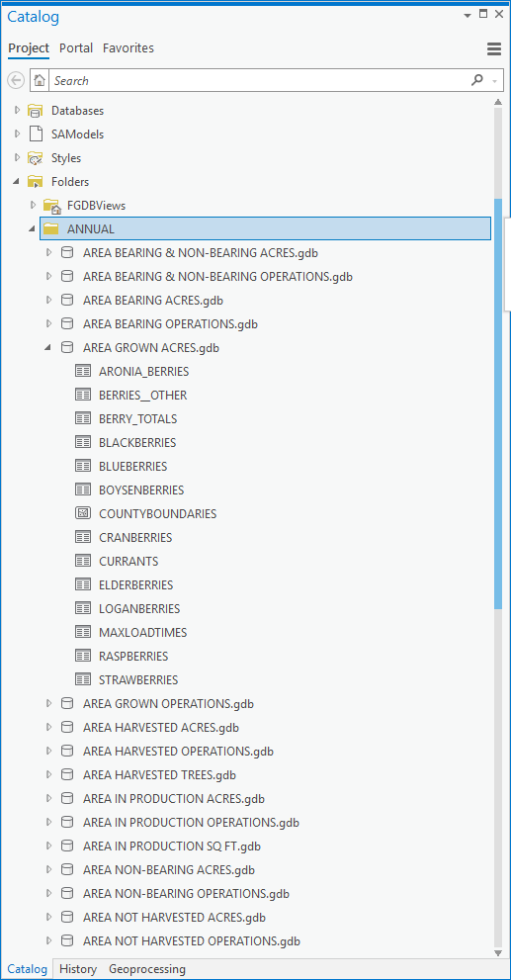This screenshot has height=980, width=511.
Task: Open the Catalog hamburger menu
Action: pyautogui.click(x=494, y=48)
